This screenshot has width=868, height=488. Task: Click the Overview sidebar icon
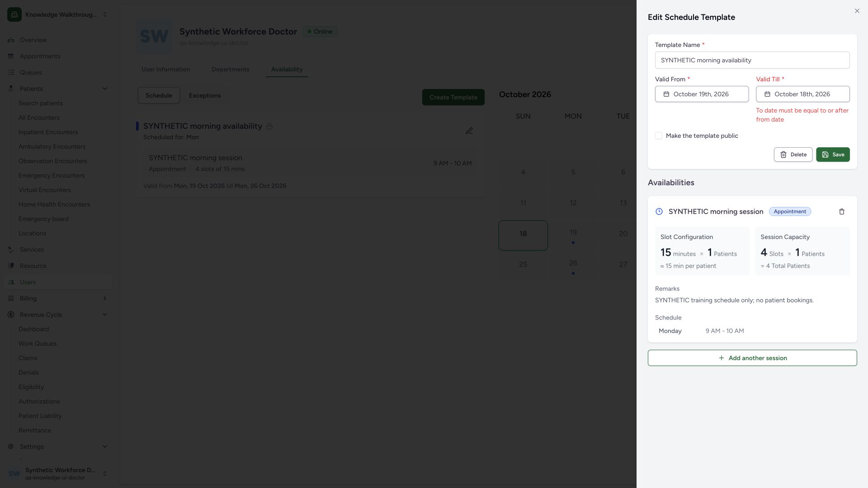[x=11, y=40]
